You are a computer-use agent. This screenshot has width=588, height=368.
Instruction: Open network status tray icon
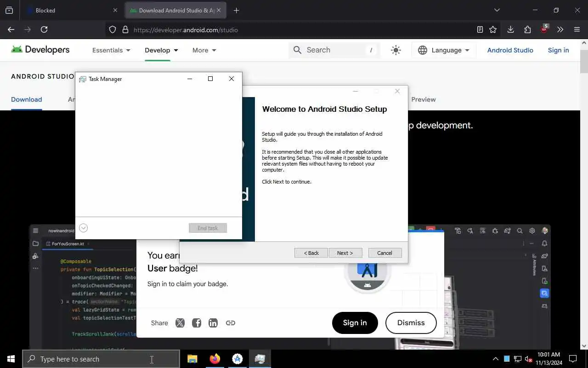tap(518, 359)
